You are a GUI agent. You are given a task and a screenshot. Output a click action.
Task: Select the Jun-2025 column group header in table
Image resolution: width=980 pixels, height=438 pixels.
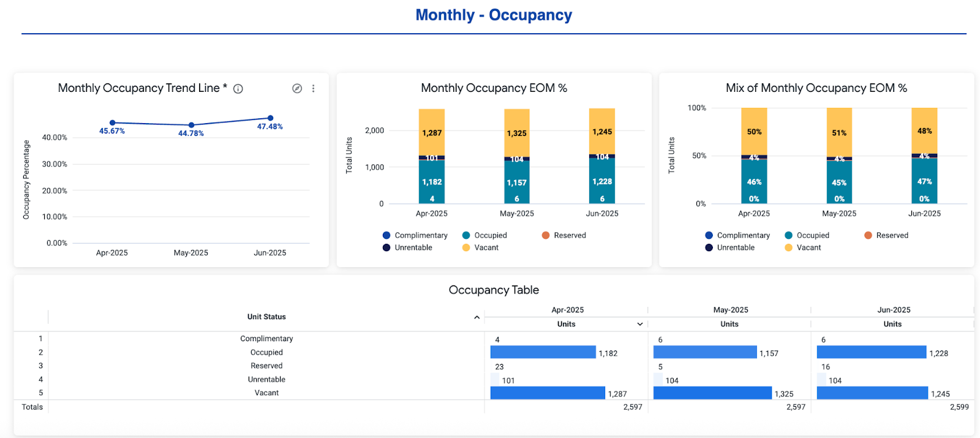tap(893, 310)
